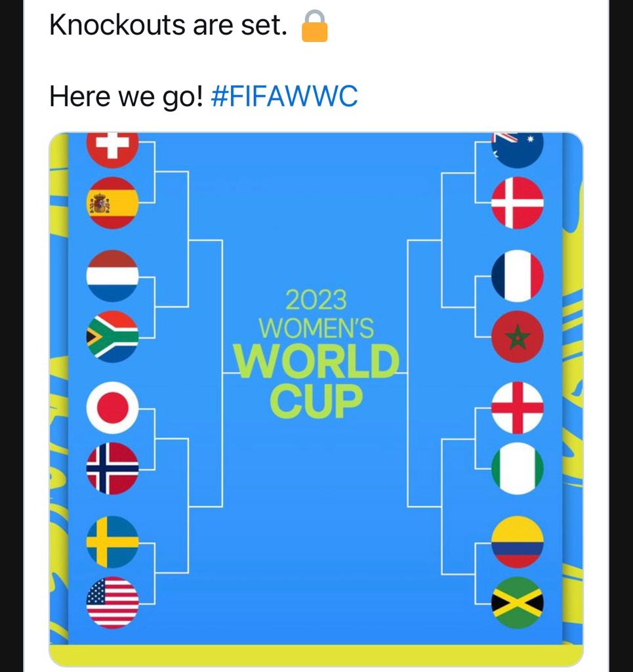The image size is (633, 672).
Task: Tap the England flag icon
Action: [x=518, y=408]
